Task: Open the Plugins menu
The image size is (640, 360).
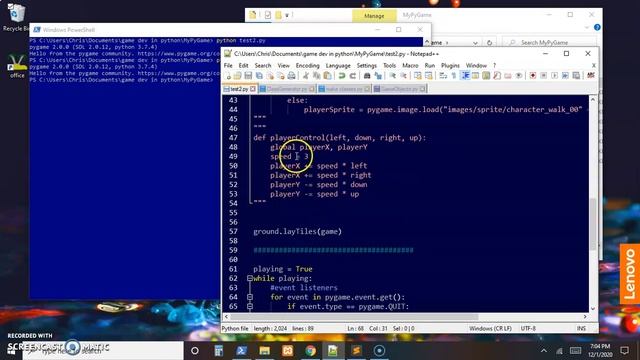Action: click(450, 65)
